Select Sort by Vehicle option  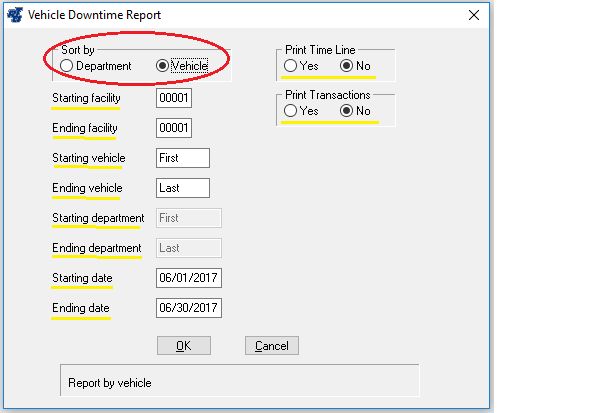click(163, 66)
